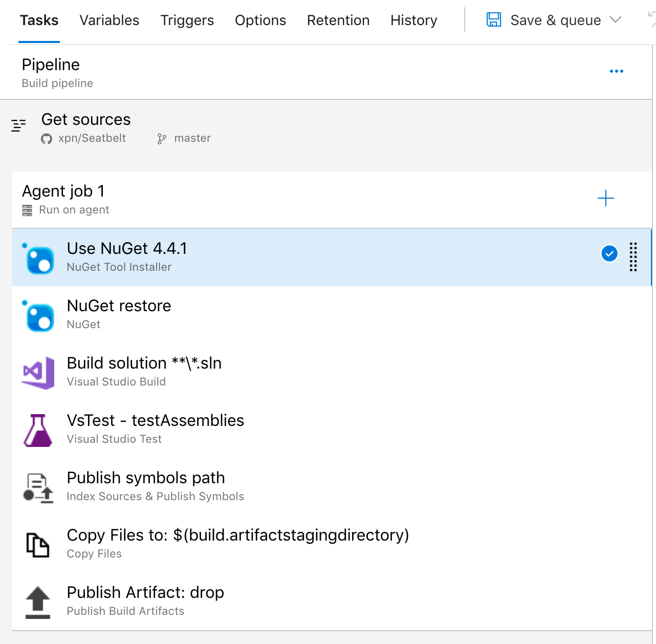Viewport: 656px width, 644px height.
Task: Open the Triggers tab
Action: (x=187, y=20)
